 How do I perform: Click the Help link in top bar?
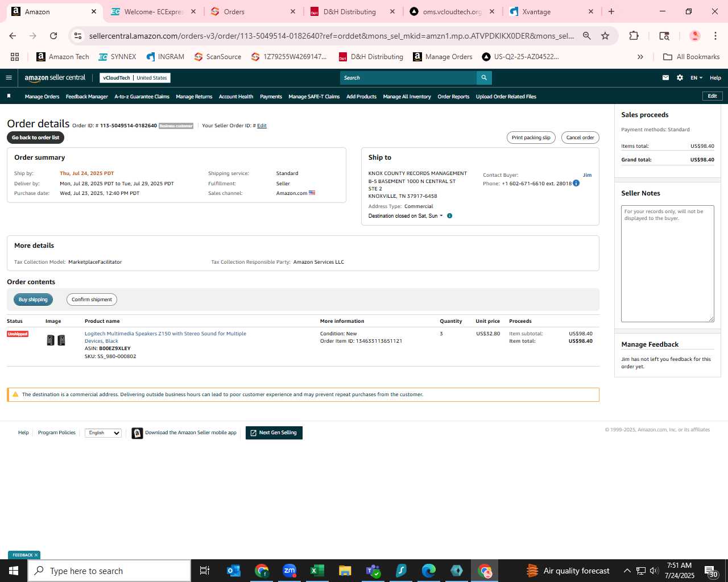tap(715, 78)
